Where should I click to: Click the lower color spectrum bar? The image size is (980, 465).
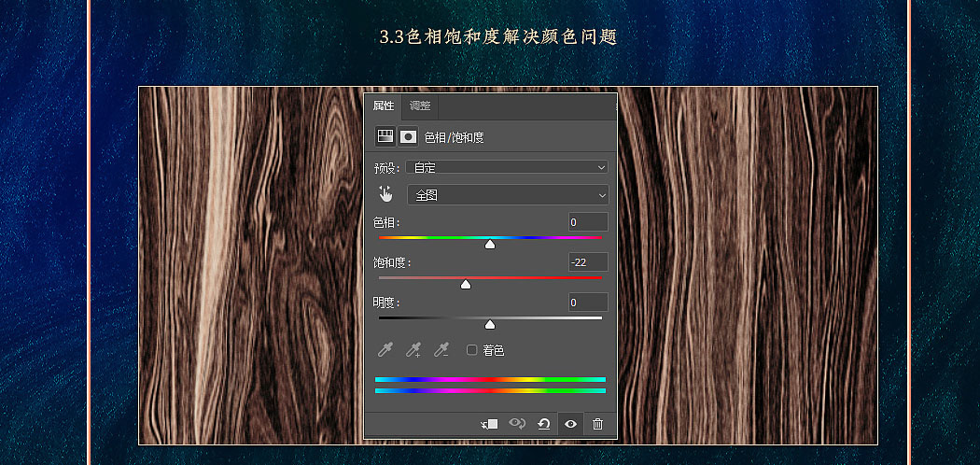tap(490, 390)
